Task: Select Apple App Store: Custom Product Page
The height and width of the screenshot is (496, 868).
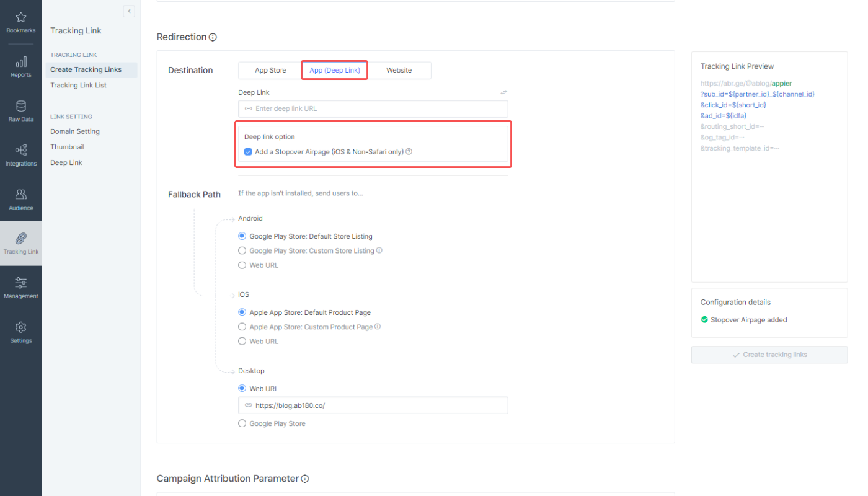Action: (x=242, y=327)
